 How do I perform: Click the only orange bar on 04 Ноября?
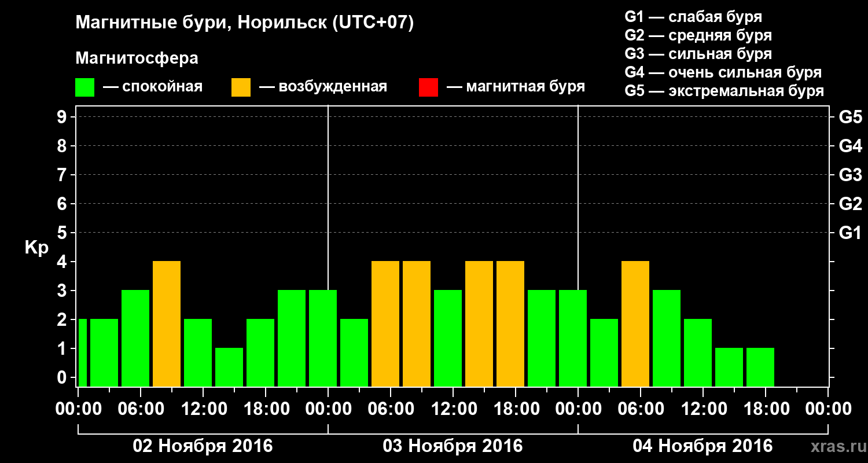tap(635, 324)
